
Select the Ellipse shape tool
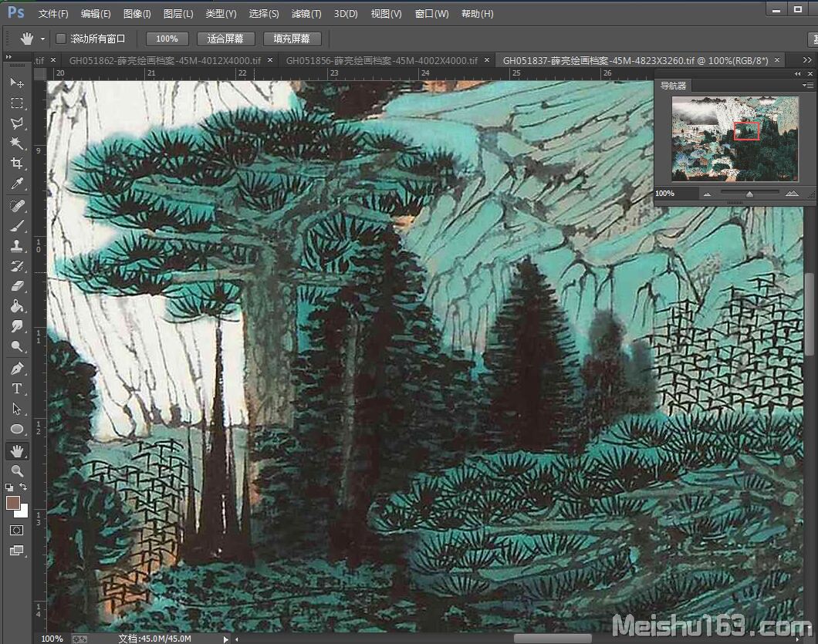(17, 429)
